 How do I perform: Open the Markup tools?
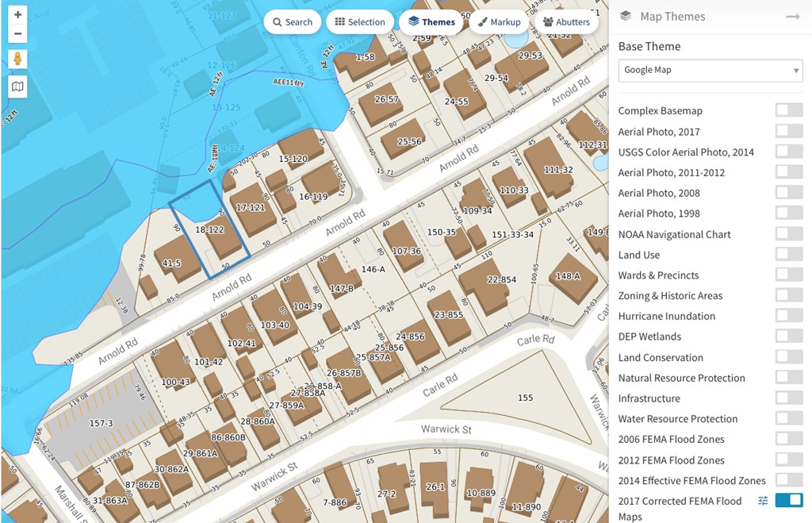click(x=500, y=21)
